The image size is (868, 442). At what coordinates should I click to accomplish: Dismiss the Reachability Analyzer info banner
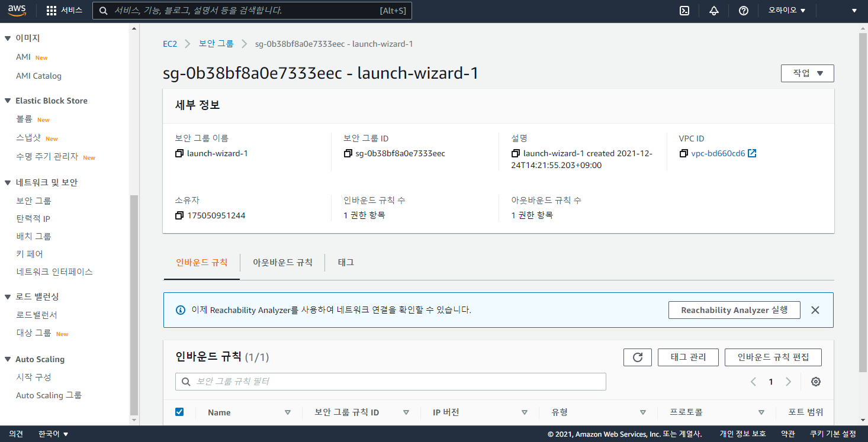815,310
